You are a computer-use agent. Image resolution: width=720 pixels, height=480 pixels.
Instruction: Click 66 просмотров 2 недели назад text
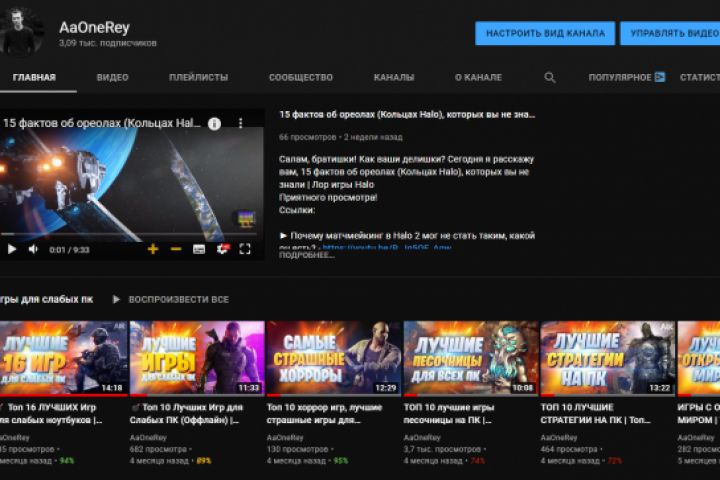coord(341,137)
